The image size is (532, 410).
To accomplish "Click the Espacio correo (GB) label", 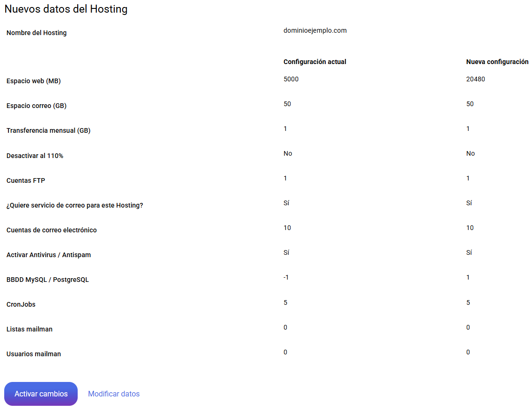I will click(36, 106).
